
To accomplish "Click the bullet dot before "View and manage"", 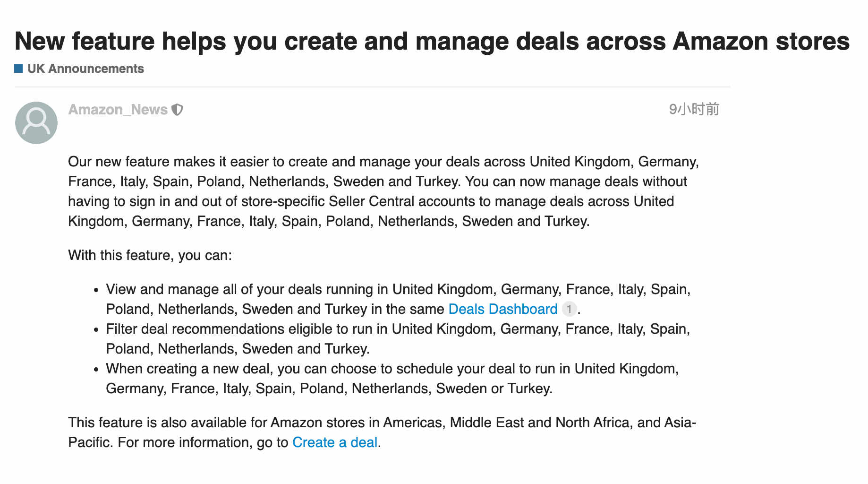I will [x=96, y=290].
